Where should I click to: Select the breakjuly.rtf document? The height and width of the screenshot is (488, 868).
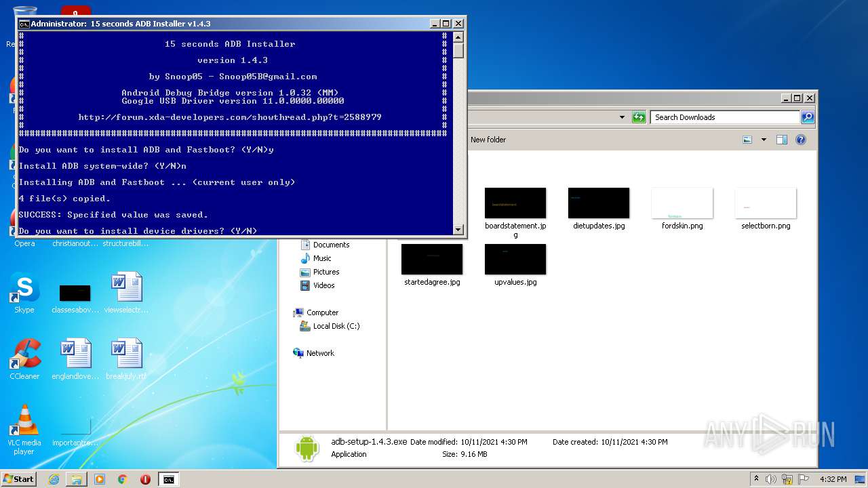pyautogui.click(x=126, y=359)
